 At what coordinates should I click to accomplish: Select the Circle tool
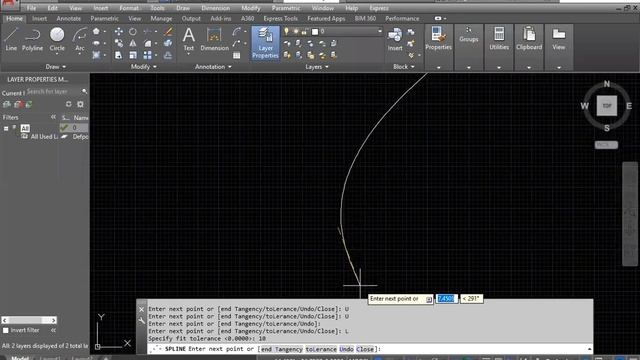coord(57,40)
